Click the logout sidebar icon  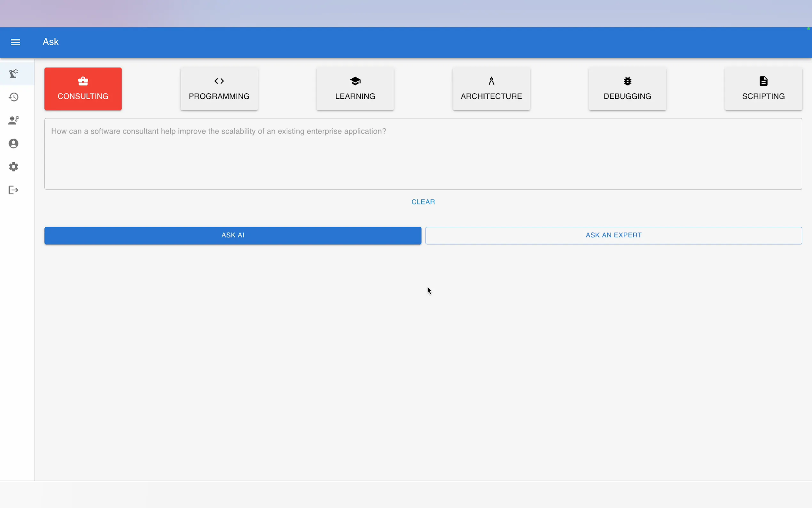(13, 190)
